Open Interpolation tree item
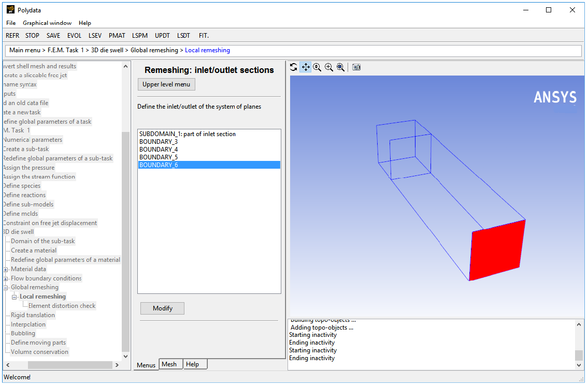Image resolution: width=588 pixels, height=386 pixels. pos(28,324)
